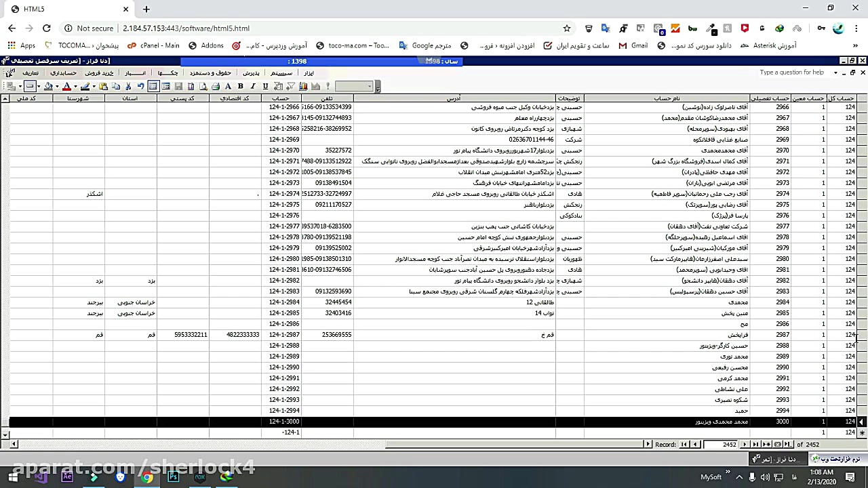Viewport: 868px width, 488px height.
Task: Go to the last record with navigation button
Action: tap(755, 444)
